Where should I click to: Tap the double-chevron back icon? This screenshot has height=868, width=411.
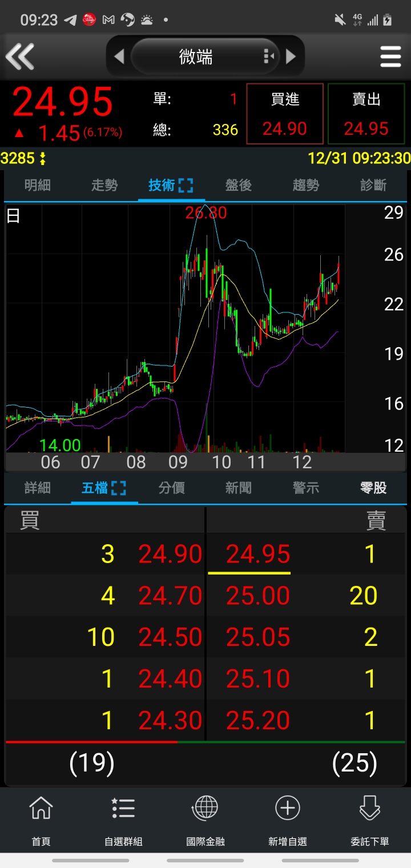tap(21, 57)
